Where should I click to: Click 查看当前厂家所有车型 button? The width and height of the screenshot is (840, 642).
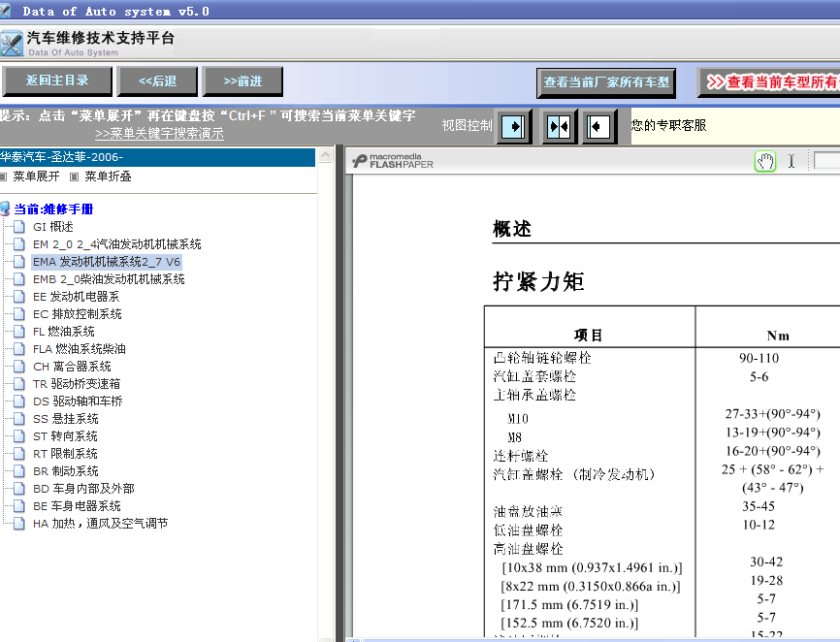(606, 82)
